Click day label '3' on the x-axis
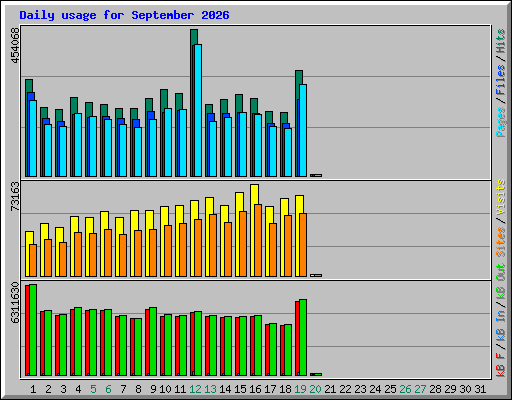The image size is (512, 400). pyautogui.click(x=63, y=389)
